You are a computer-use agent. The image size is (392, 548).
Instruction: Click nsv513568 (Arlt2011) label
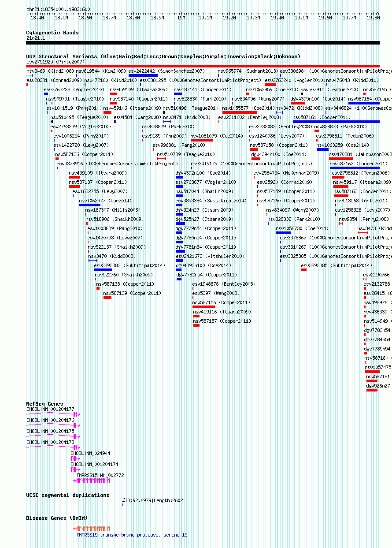click(x=361, y=201)
